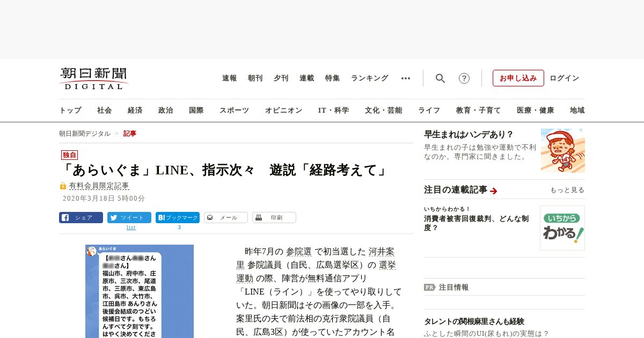This screenshot has height=338, width=644.
Task: Switch to the IT・科学 section tab
Action: tap(334, 111)
